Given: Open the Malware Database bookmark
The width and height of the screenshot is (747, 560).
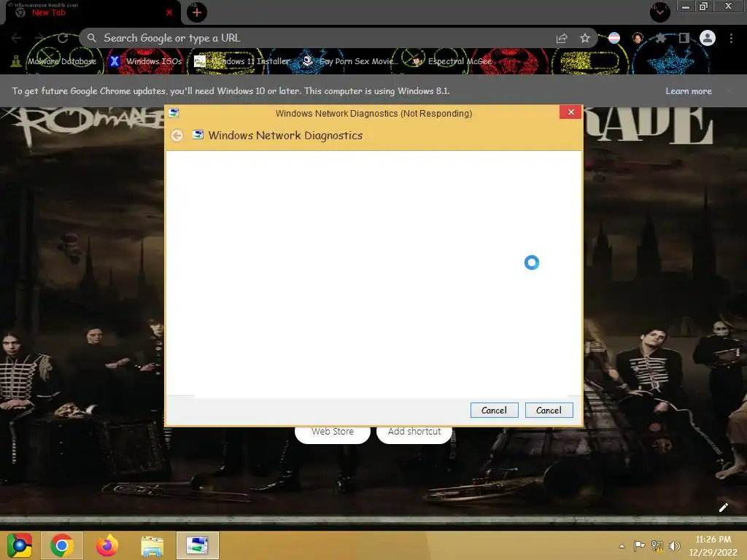Looking at the screenshot, I should tap(53, 61).
